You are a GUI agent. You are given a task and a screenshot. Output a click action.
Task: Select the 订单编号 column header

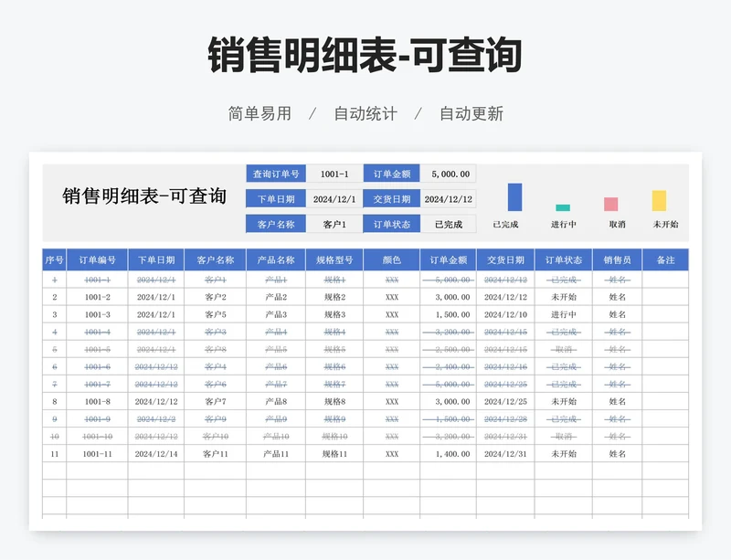pos(97,259)
